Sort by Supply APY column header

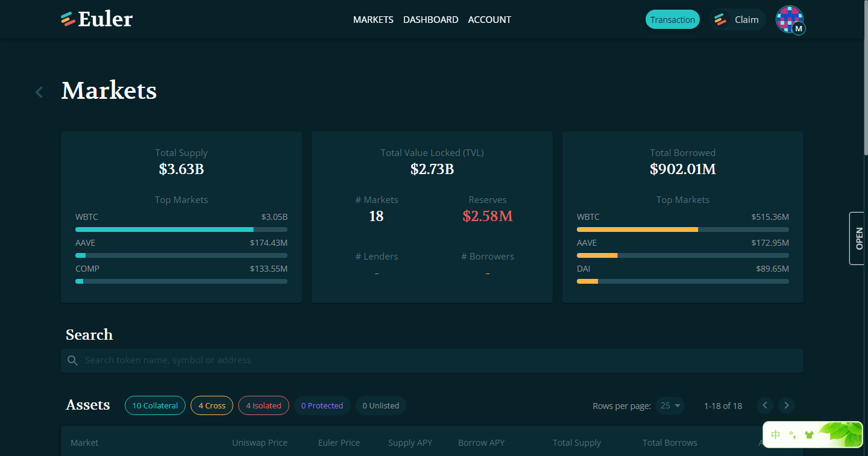coord(410,443)
